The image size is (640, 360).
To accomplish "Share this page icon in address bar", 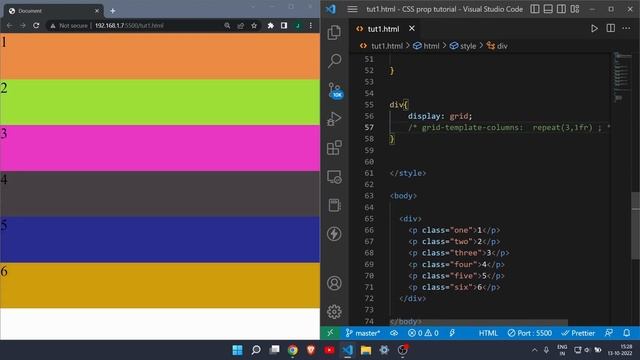I will click(x=240, y=25).
